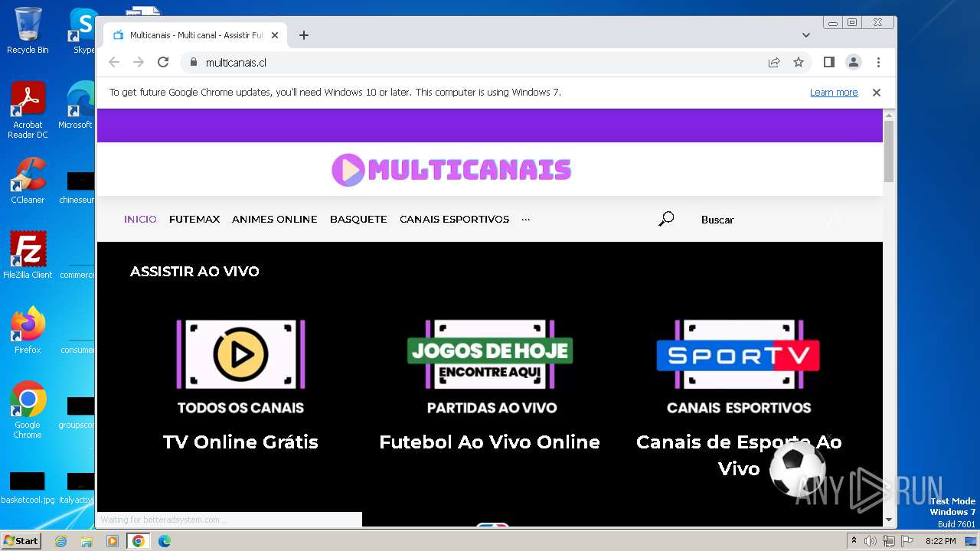Open the Todos os Canais thumbnail

pos(240,367)
